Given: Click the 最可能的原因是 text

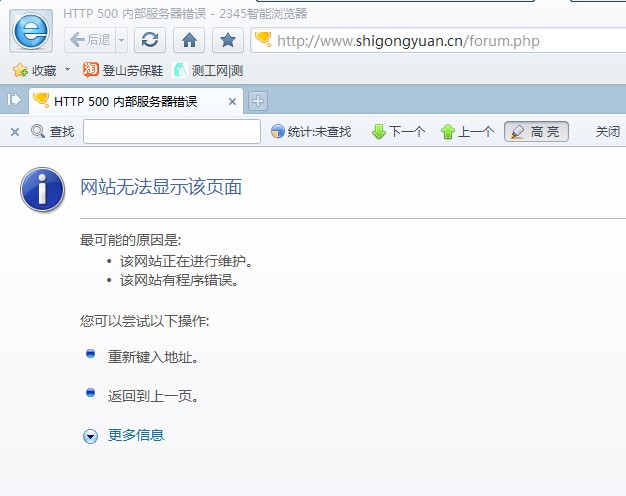Looking at the screenshot, I should coord(131,240).
